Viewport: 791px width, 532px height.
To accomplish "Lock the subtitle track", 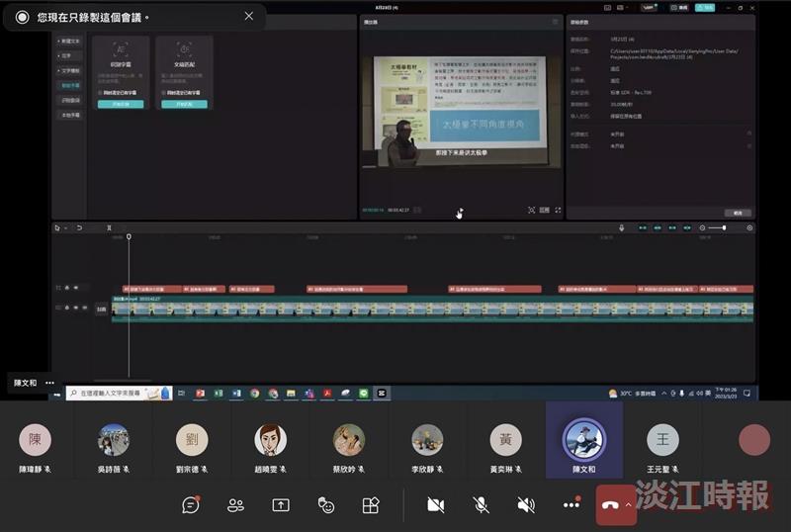I will coord(67,288).
